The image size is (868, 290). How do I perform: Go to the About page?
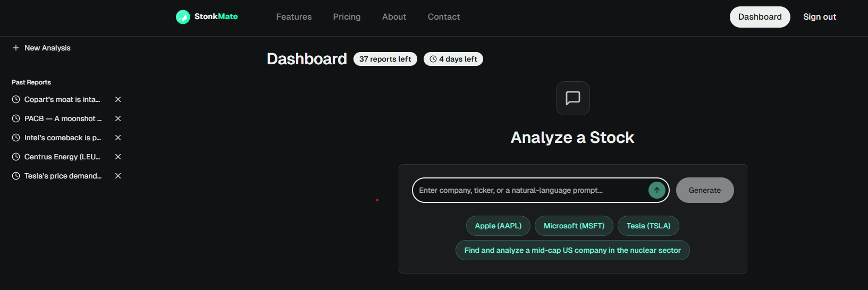394,17
